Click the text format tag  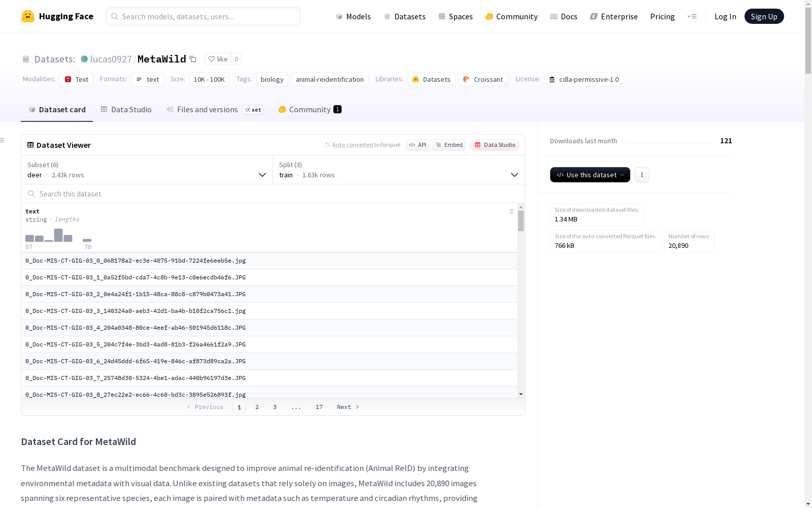click(x=147, y=79)
